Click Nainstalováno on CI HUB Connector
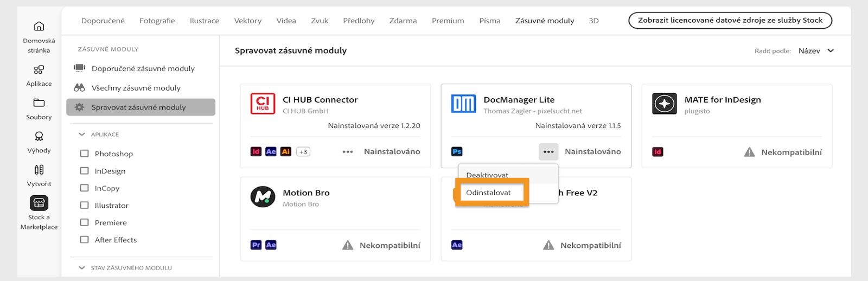868x281 pixels. (x=392, y=152)
